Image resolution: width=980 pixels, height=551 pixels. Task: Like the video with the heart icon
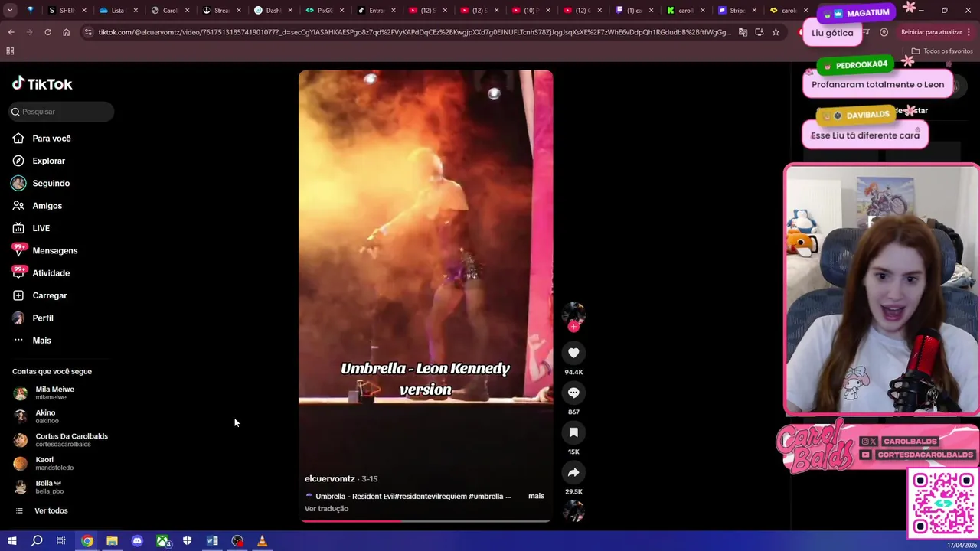pyautogui.click(x=573, y=353)
